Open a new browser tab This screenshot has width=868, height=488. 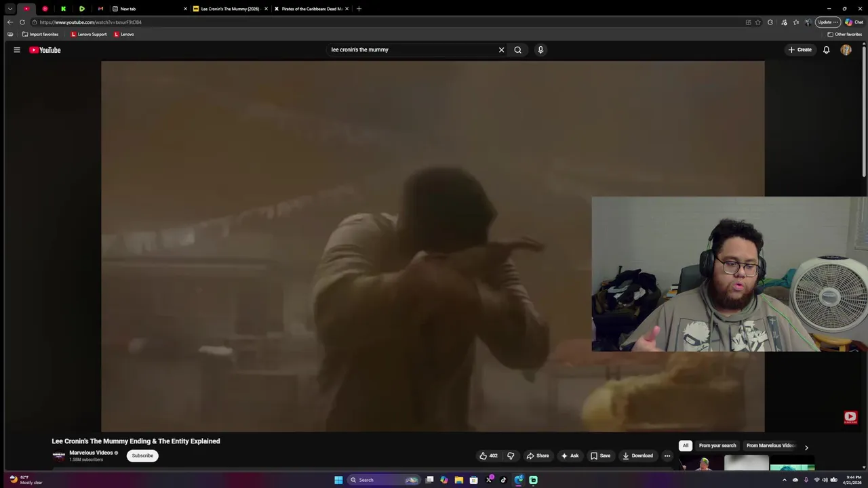pyautogui.click(x=359, y=9)
